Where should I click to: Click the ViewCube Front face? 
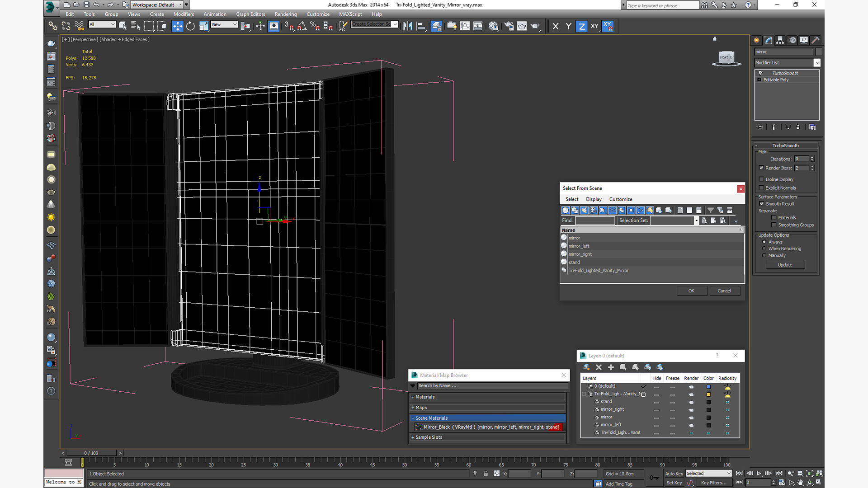pos(725,57)
